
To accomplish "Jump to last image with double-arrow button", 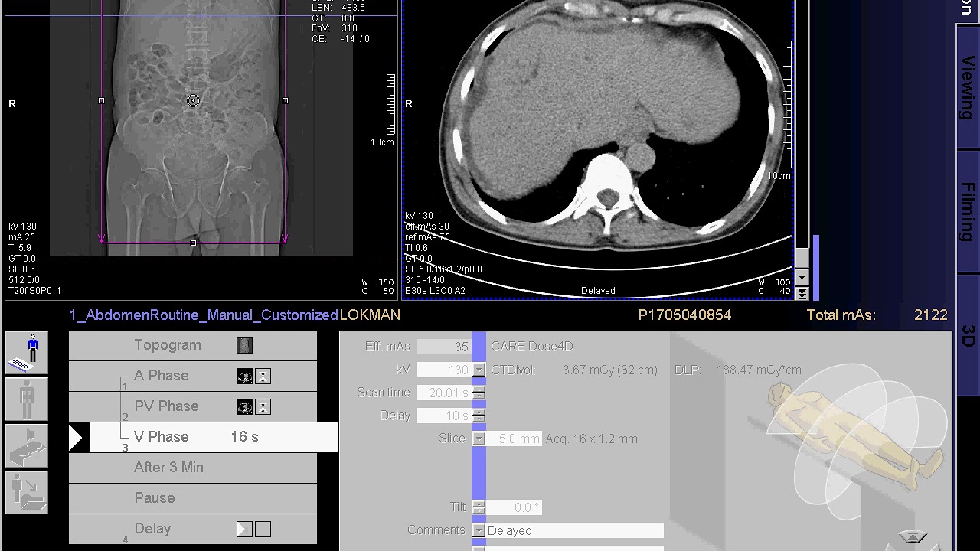I will click(x=802, y=293).
